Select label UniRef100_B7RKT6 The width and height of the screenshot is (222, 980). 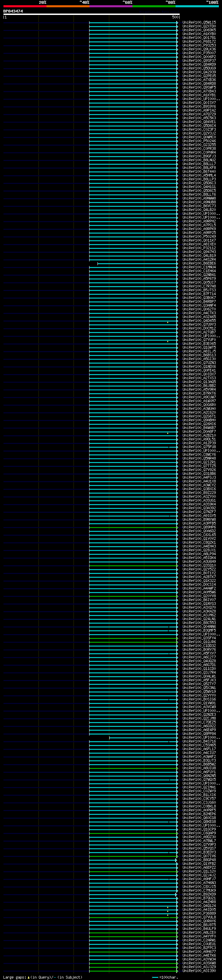click(199, 393)
